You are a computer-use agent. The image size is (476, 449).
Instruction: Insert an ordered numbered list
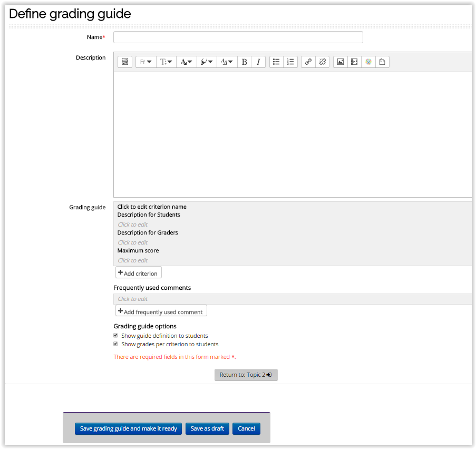point(290,62)
